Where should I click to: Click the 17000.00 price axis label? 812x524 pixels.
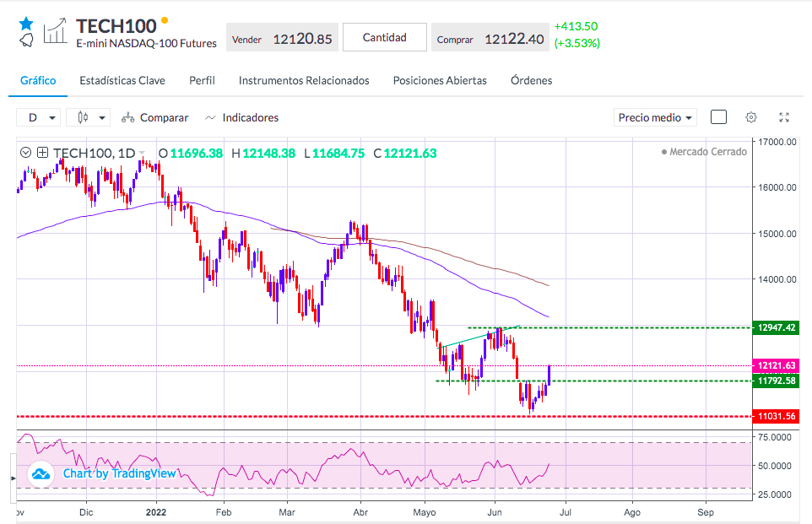[777, 142]
